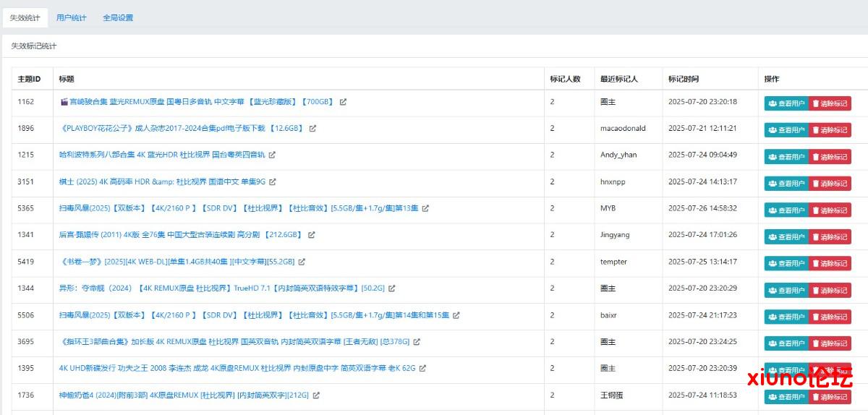The width and height of the screenshot is (868, 415).
Task: Open the 宫崎骏合集 蓝光REMUX原盘 title link
Action: (197, 102)
